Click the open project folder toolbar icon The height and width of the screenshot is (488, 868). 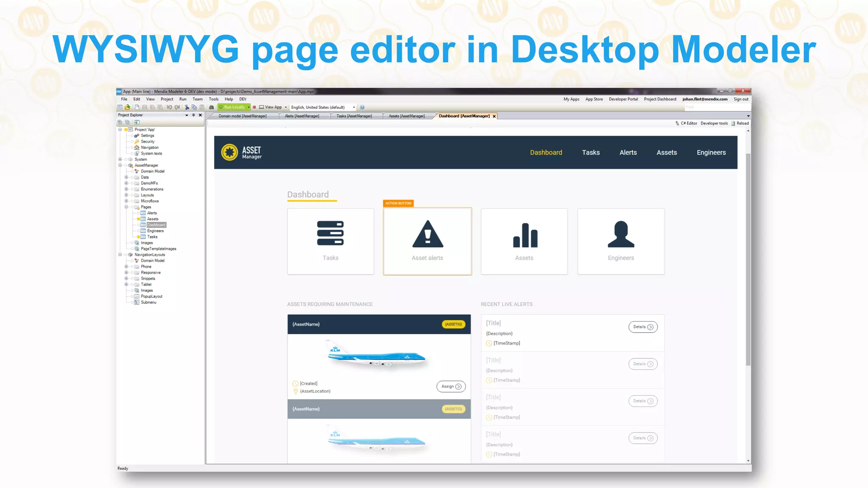coord(127,107)
